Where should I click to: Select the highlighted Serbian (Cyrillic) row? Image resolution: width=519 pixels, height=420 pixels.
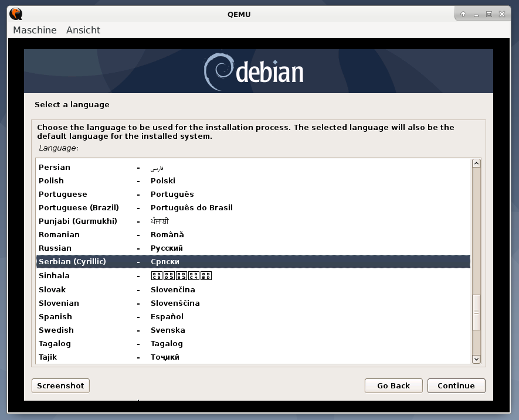pos(253,262)
